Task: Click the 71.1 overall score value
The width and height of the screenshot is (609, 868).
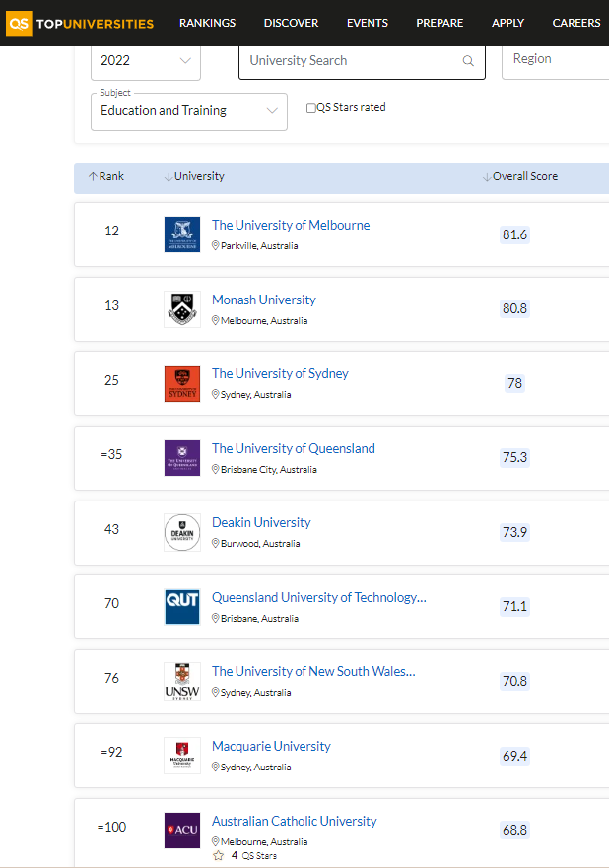Action: click(x=514, y=606)
